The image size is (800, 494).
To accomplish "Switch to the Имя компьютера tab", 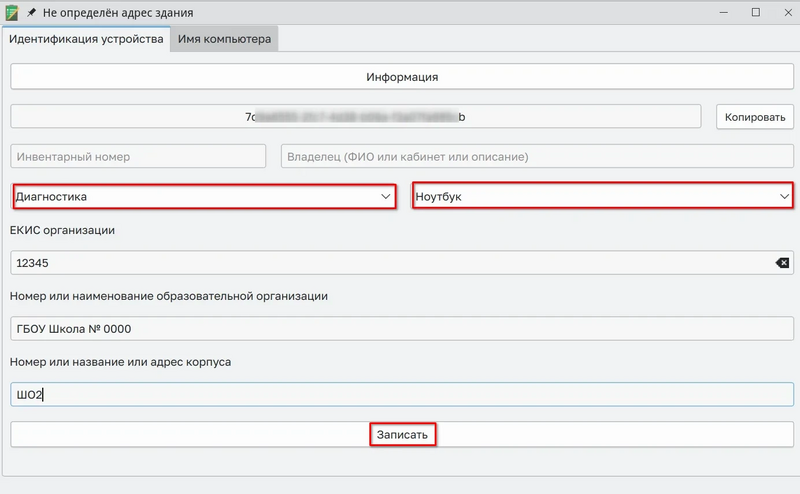I will tap(224, 39).
